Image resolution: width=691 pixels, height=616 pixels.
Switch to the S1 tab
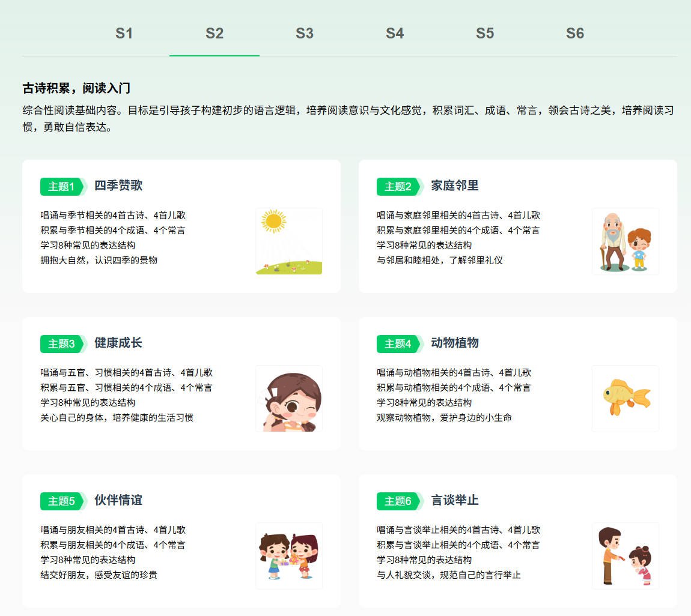tap(124, 34)
